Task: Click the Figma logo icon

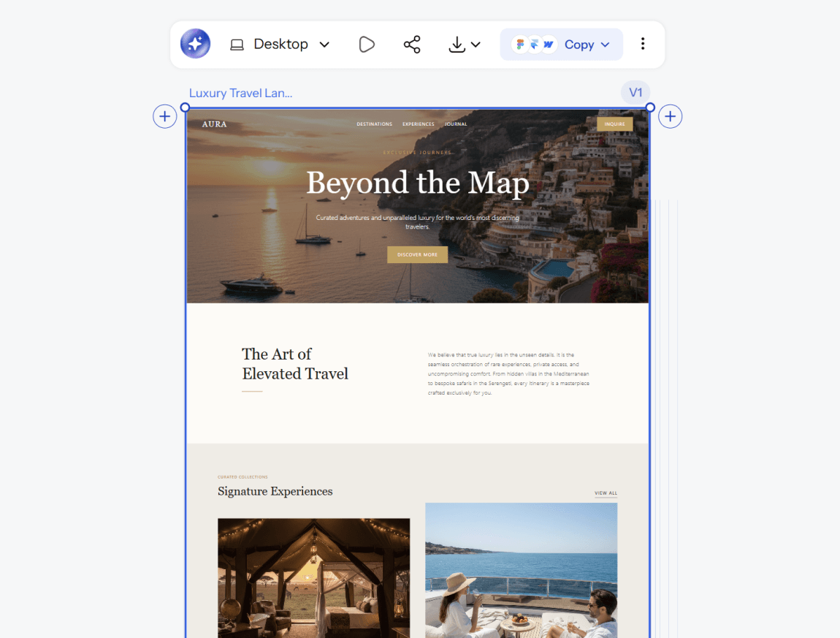Action: [x=519, y=45]
